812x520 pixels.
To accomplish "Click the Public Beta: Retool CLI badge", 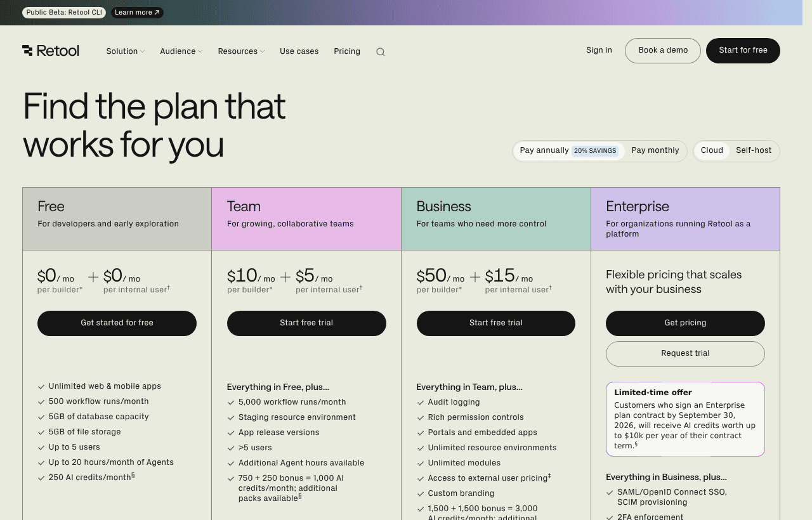I will coord(64,13).
